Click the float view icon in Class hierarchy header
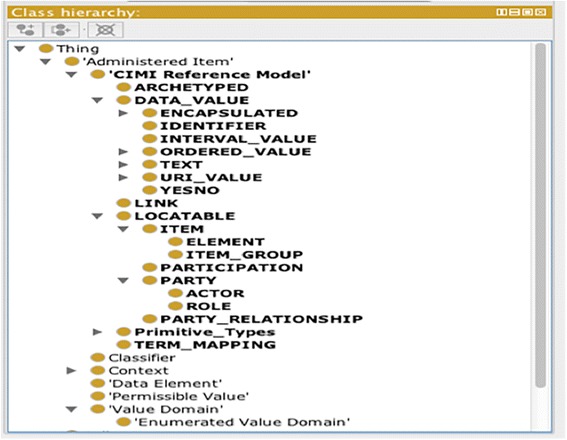 pyautogui.click(x=528, y=12)
